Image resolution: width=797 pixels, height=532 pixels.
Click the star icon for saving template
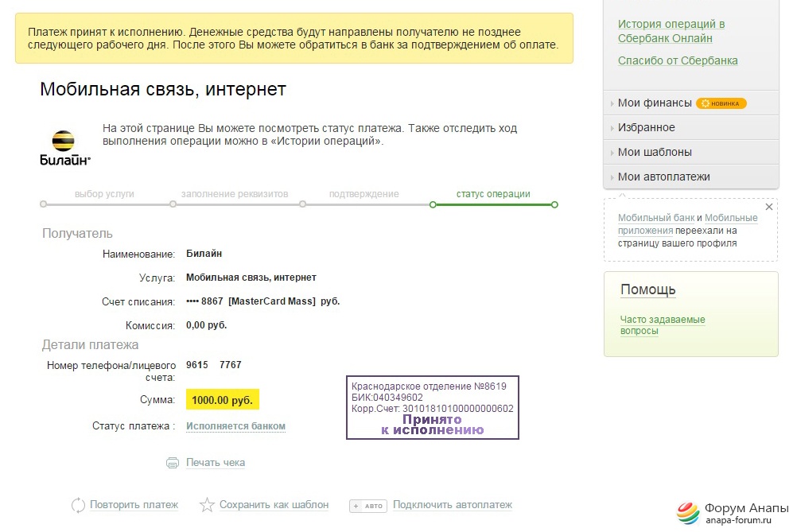pos(207,504)
